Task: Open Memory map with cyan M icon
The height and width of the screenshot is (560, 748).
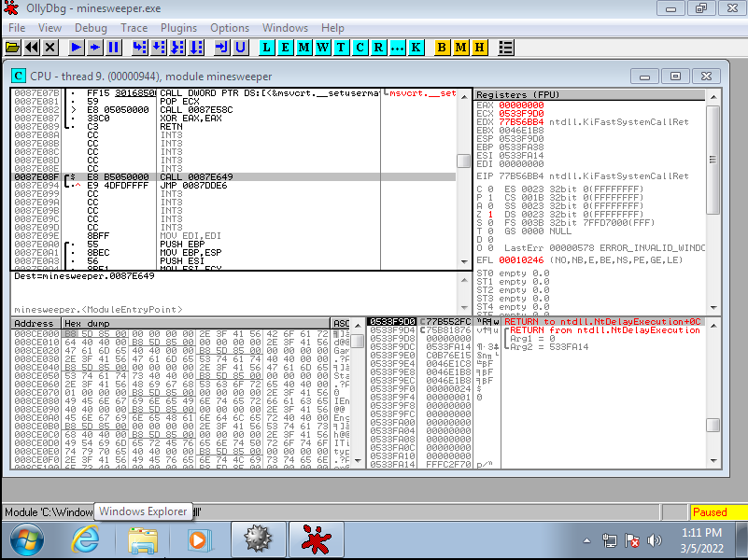Action: (x=303, y=48)
